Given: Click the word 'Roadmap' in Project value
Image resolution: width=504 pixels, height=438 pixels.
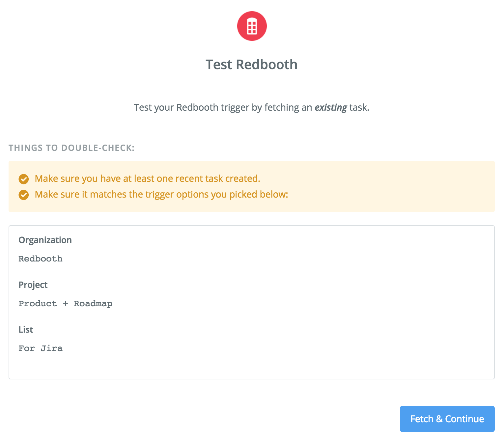Looking at the screenshot, I should click(x=93, y=304).
